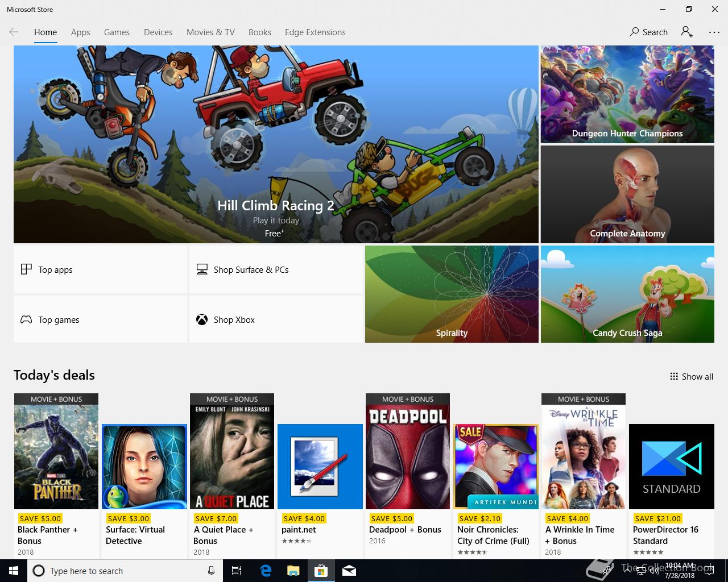Open the Candy Crush Saga tile
The height and width of the screenshot is (582, 728).
tap(627, 294)
